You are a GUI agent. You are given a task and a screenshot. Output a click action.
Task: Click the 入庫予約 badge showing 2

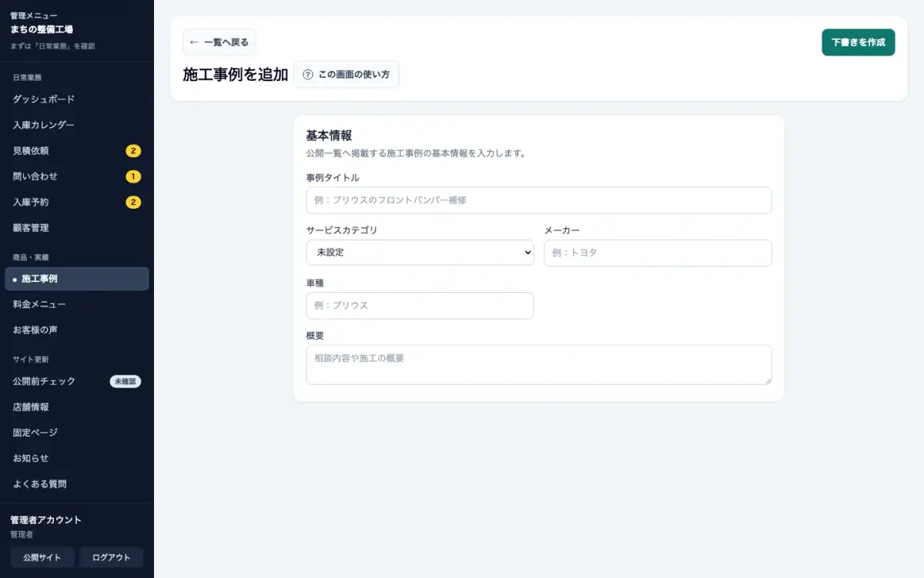pos(133,203)
